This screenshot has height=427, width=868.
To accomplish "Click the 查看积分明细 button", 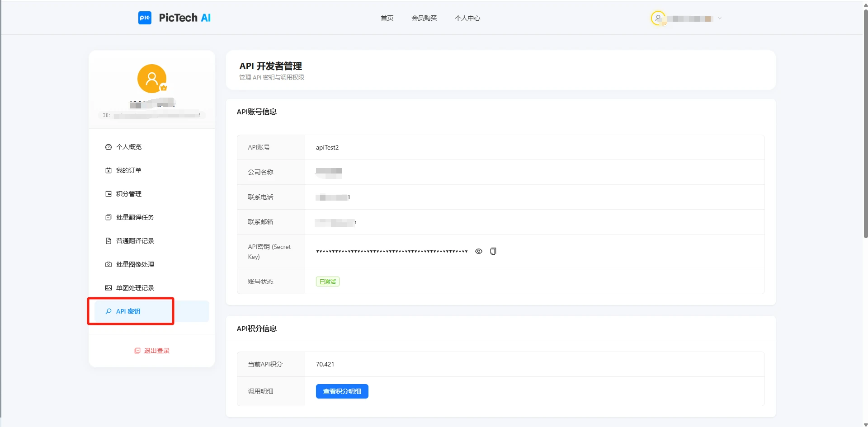I will [342, 391].
